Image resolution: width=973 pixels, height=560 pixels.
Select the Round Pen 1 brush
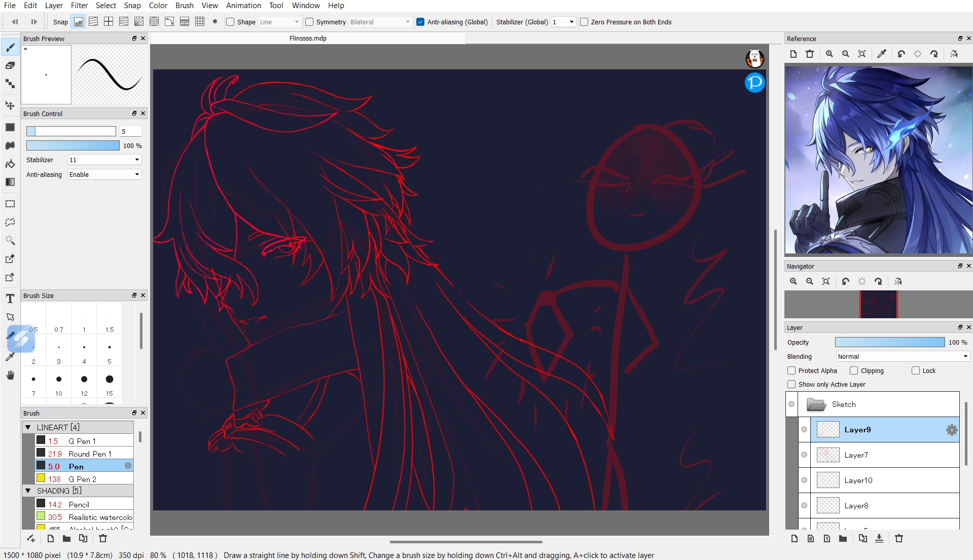90,454
